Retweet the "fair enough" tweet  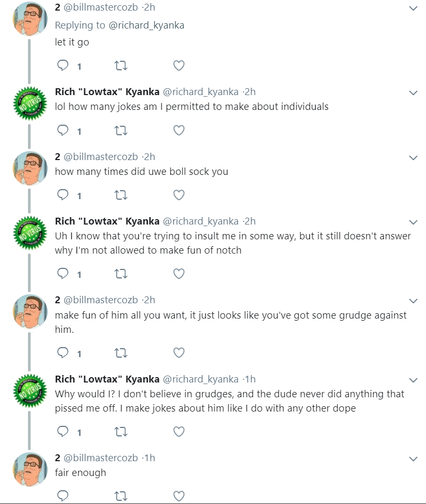coord(121,496)
